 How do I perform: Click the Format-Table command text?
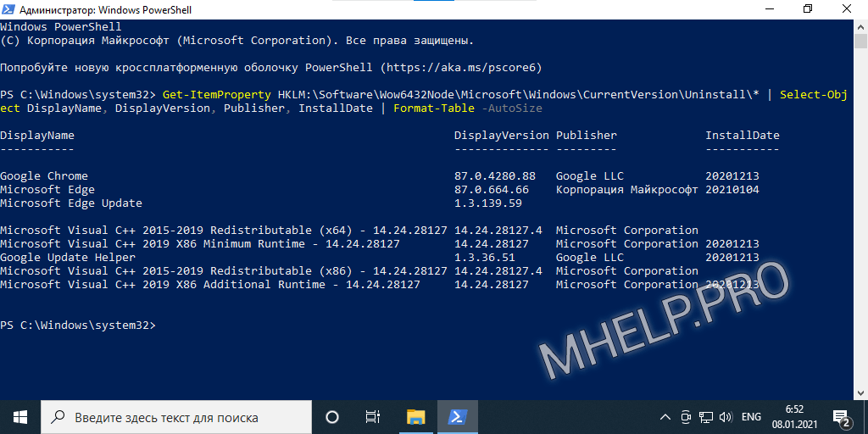click(434, 108)
